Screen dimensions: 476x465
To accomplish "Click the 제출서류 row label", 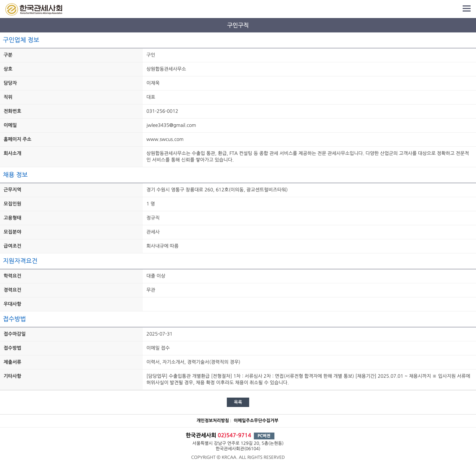I will click(x=12, y=362).
